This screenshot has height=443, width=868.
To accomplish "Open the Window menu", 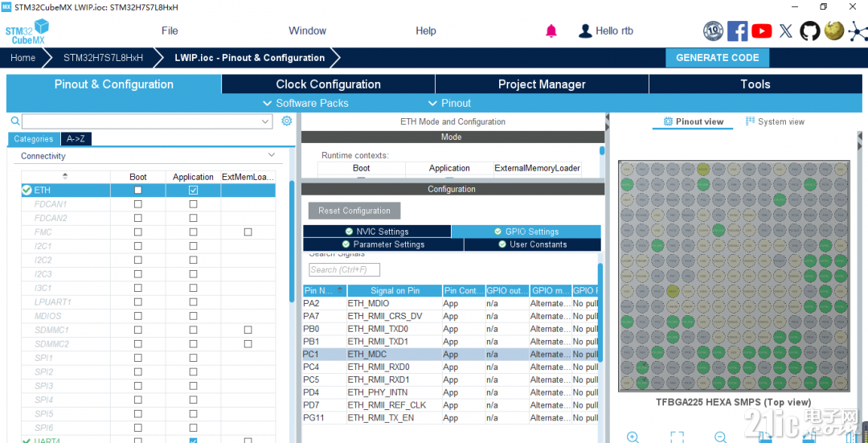I will 307,31.
